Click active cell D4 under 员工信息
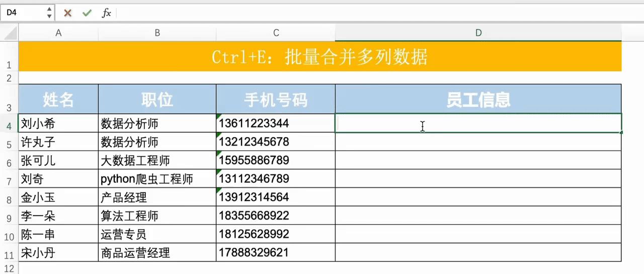 click(x=478, y=123)
